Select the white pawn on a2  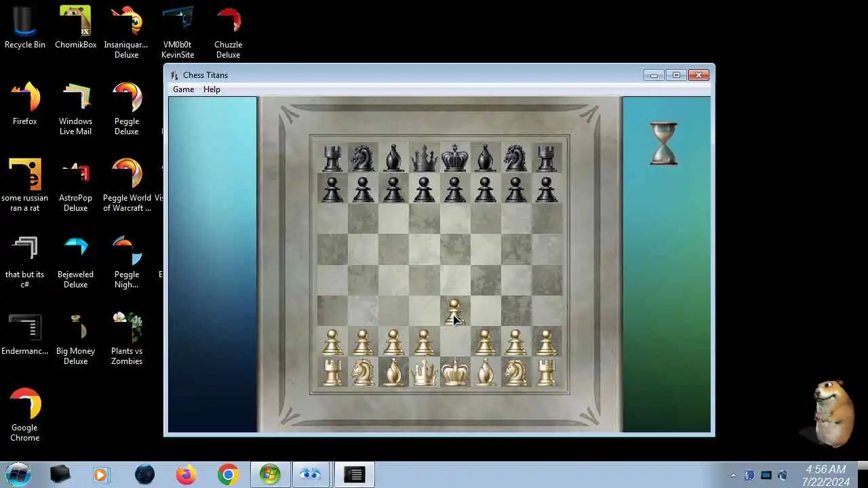click(x=332, y=342)
